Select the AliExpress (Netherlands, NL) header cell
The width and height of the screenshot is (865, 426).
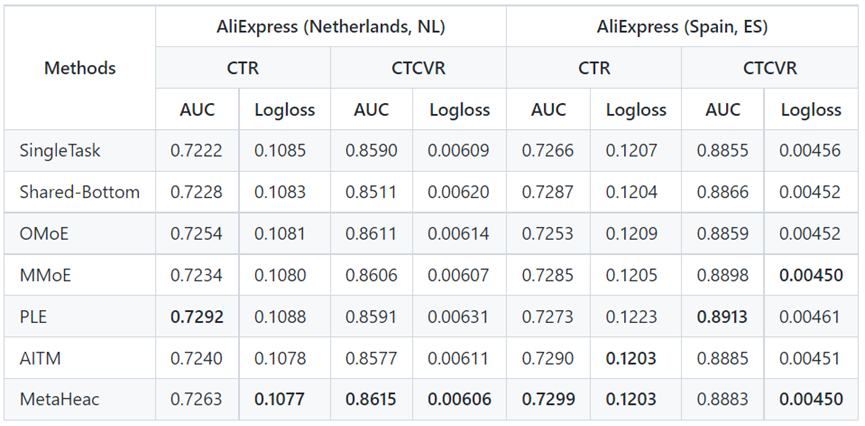pos(331,27)
